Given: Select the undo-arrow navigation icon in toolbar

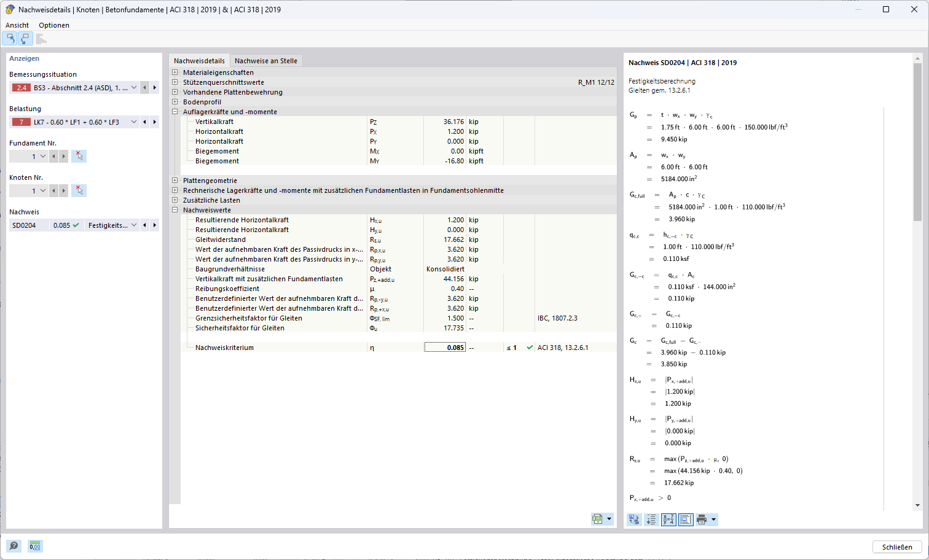Looking at the screenshot, I should pos(10,38).
